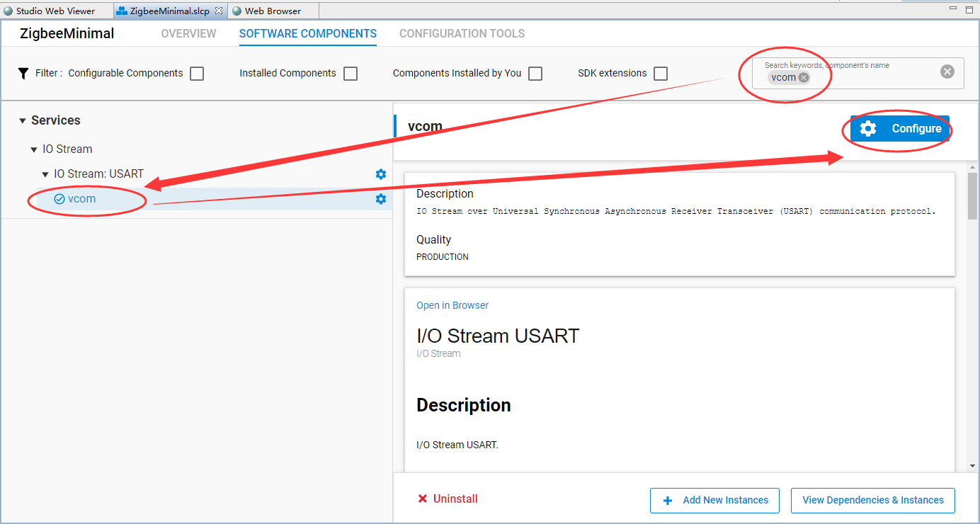Click the scrollbar down arrow
The height and width of the screenshot is (524, 980).
(972, 465)
